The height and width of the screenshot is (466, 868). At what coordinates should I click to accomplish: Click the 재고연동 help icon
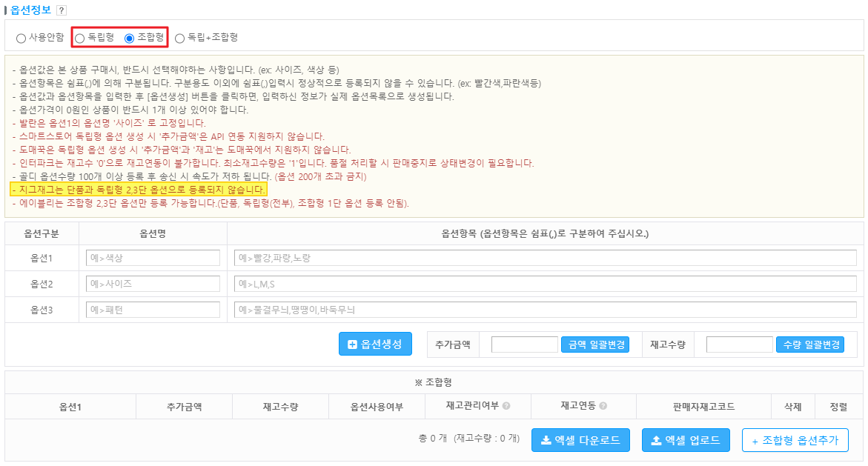point(603,406)
